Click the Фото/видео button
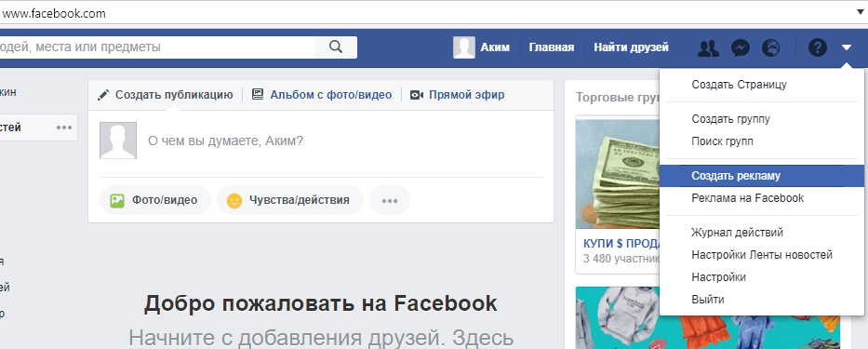Image resolution: width=868 pixels, height=349 pixels. click(x=155, y=200)
